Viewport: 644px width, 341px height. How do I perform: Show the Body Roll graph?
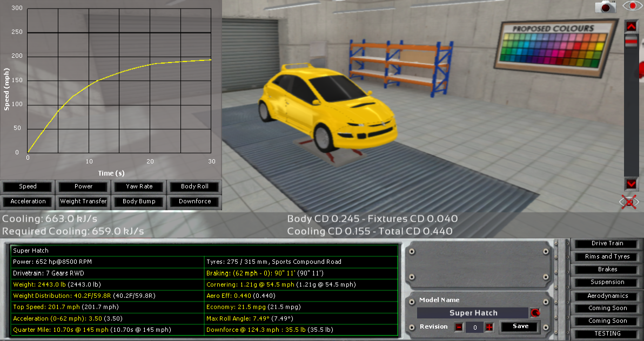(194, 187)
